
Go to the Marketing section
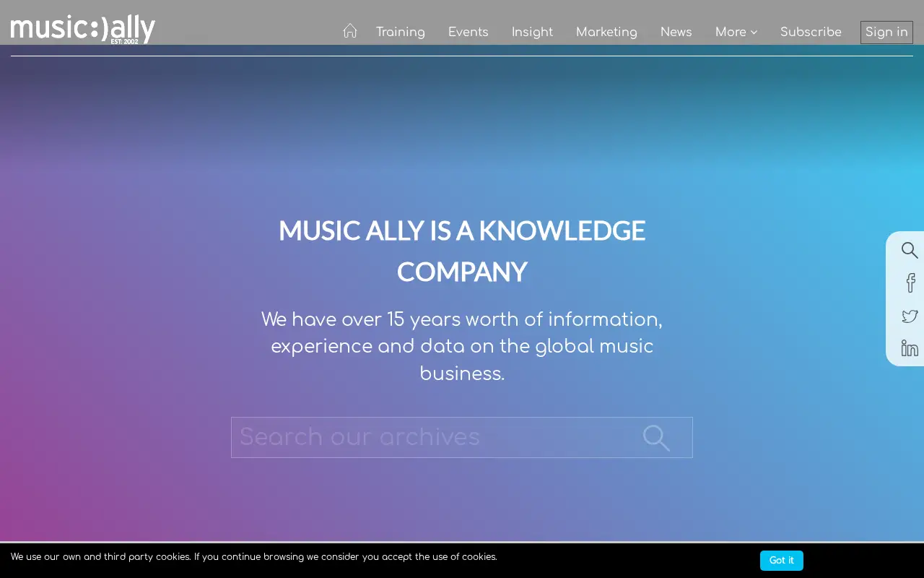(x=606, y=32)
